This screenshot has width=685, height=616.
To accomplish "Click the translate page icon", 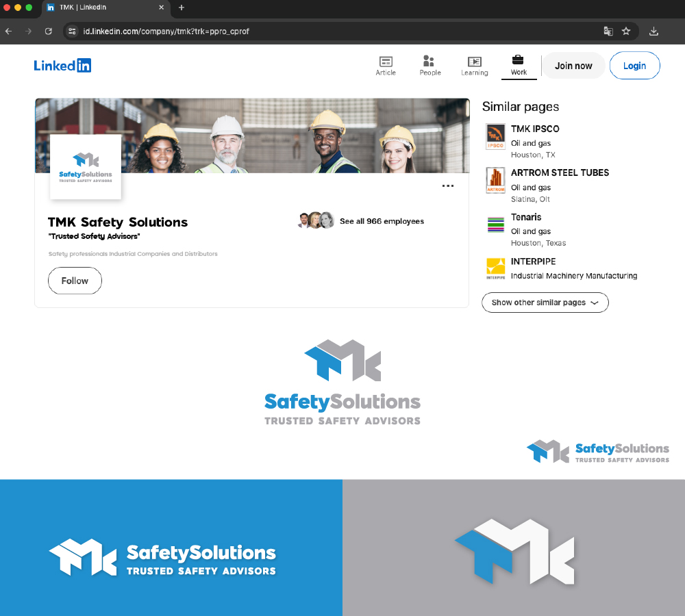I will click(x=608, y=31).
